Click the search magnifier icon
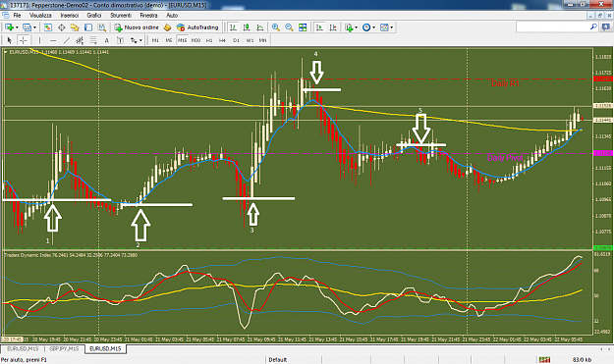 coord(593,26)
